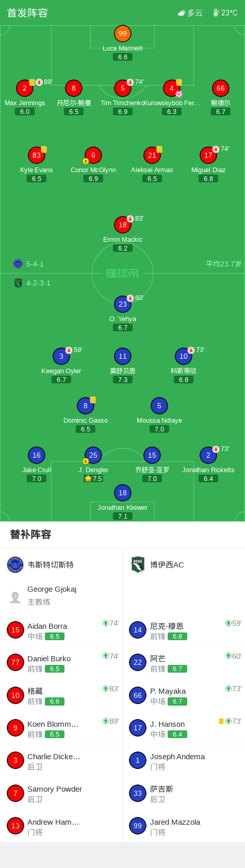Screen dimensions: 245x868
Task: Open Max Jennings number 2 player circle
Action: coord(25,88)
